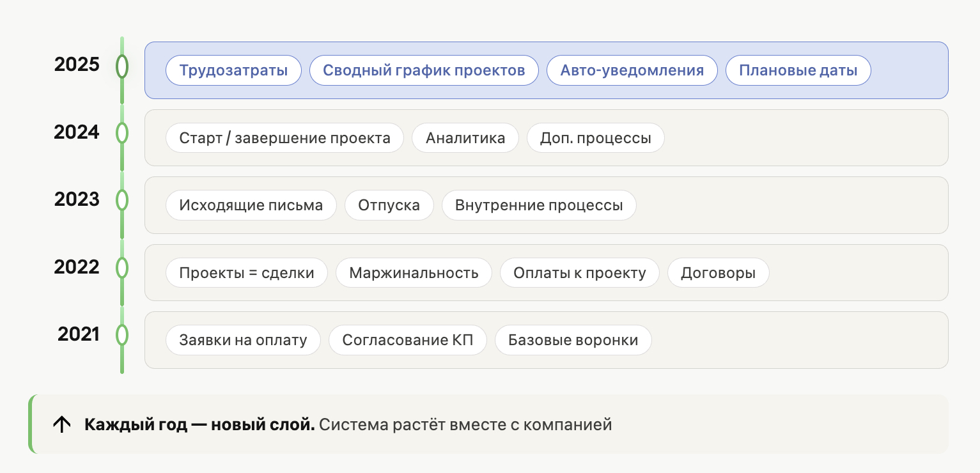Click the 2024 year label
Viewport: 980px width, 473px height.
(x=77, y=132)
